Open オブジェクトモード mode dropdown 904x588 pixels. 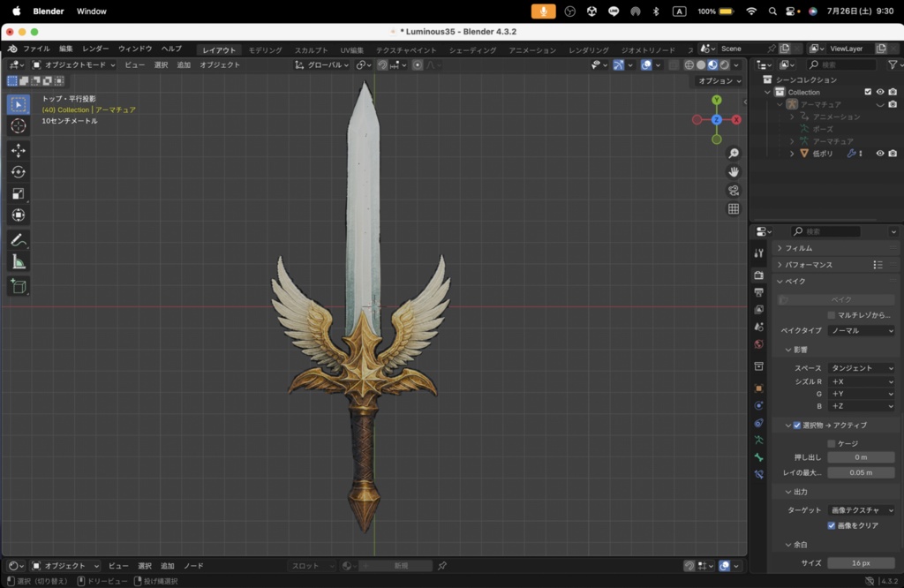tap(74, 65)
